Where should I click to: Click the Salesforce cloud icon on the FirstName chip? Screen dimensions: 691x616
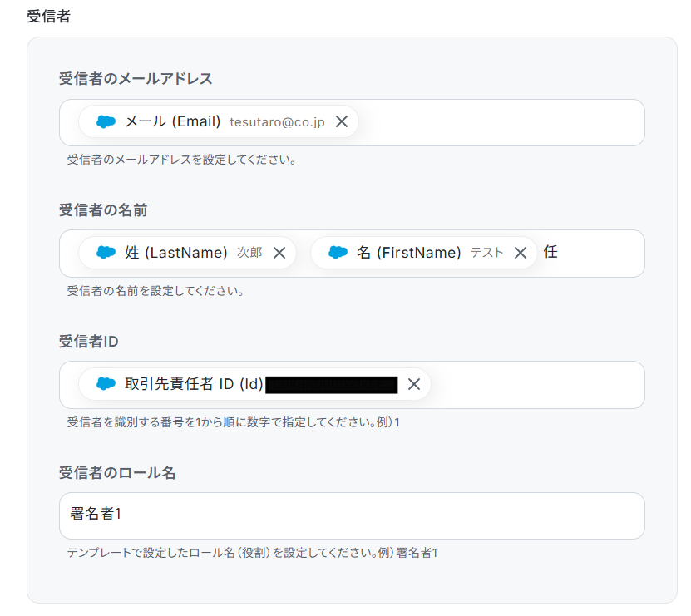[338, 253]
